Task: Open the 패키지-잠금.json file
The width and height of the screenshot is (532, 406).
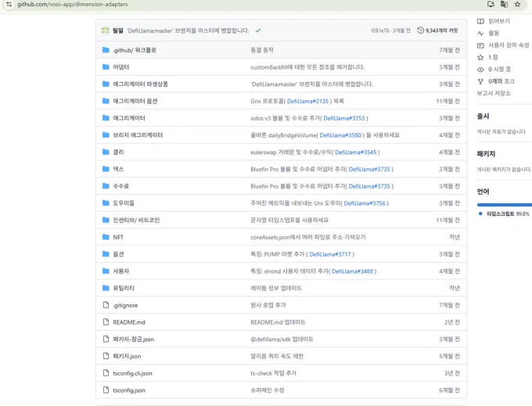Action: [x=133, y=340]
